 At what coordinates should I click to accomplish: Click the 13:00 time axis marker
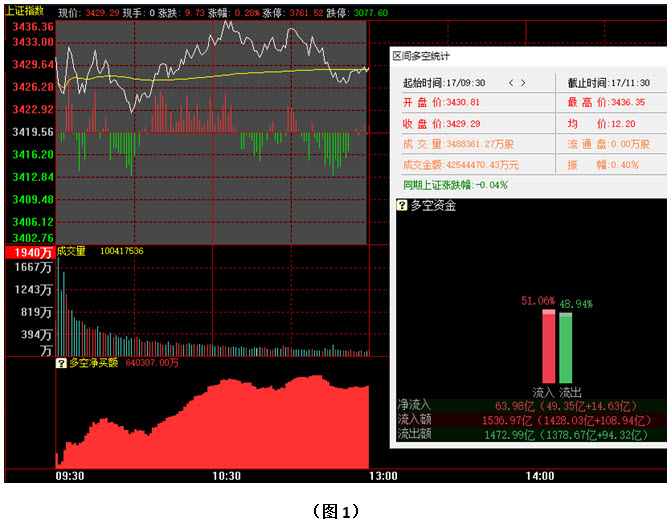tap(383, 476)
